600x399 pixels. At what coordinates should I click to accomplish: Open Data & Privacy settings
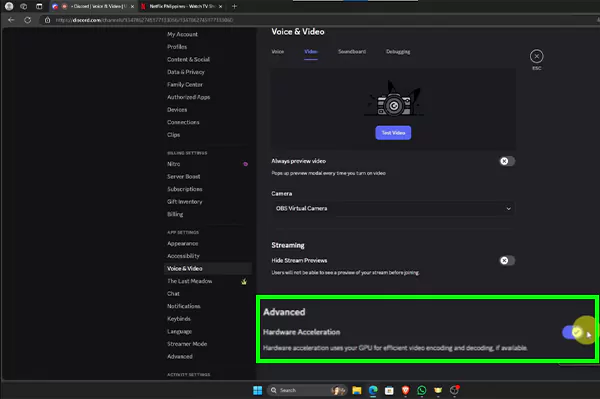click(186, 72)
